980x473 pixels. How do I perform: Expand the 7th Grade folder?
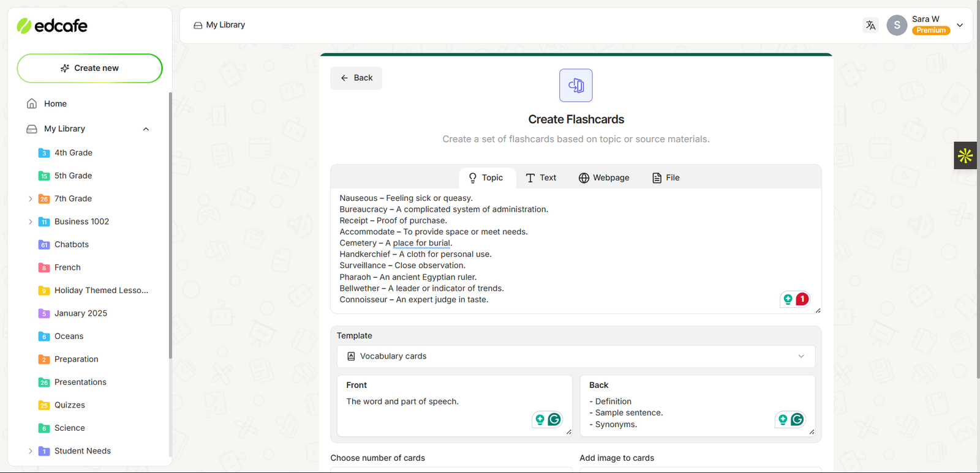coord(31,199)
